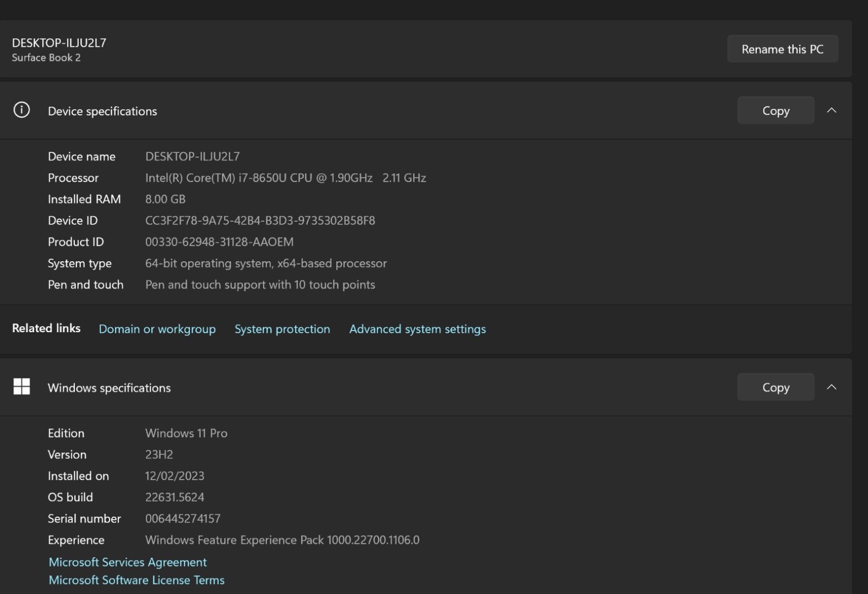
Task: Click the System type label
Action: (x=80, y=263)
